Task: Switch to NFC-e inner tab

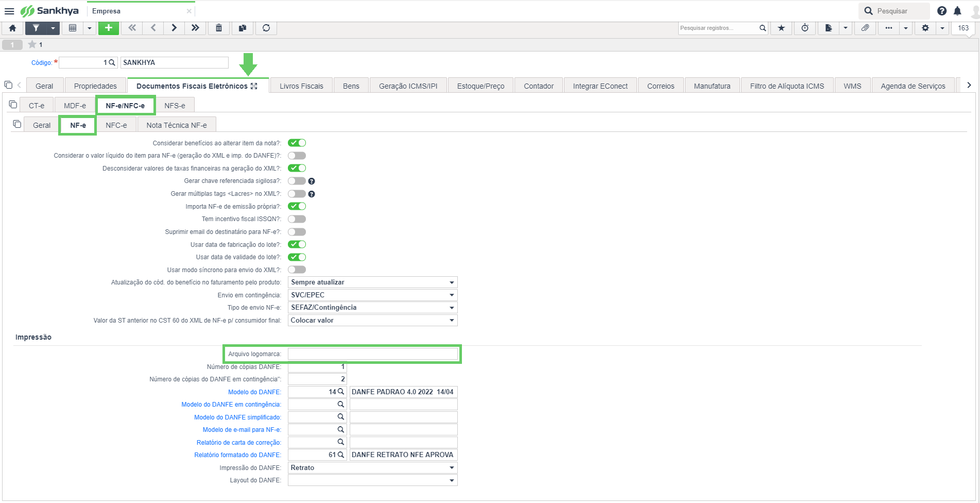Action: click(x=116, y=125)
